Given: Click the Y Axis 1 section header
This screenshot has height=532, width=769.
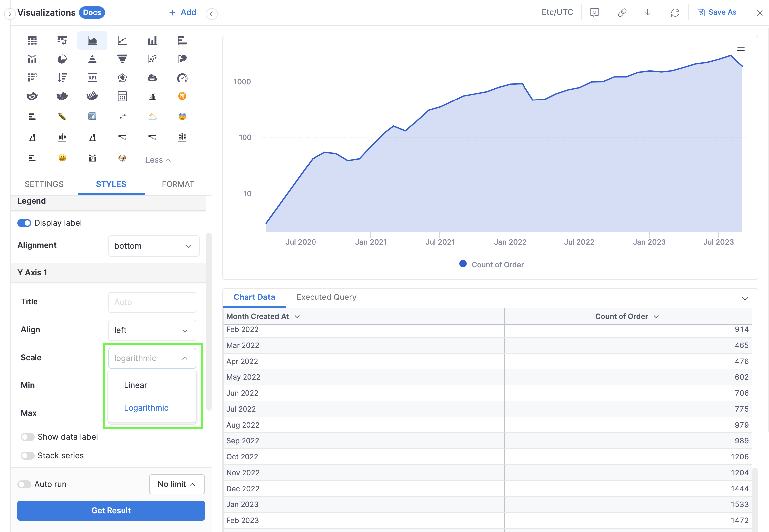Looking at the screenshot, I should [108, 272].
